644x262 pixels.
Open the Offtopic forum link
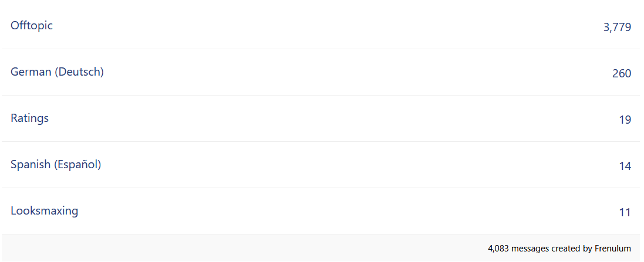[32, 25]
